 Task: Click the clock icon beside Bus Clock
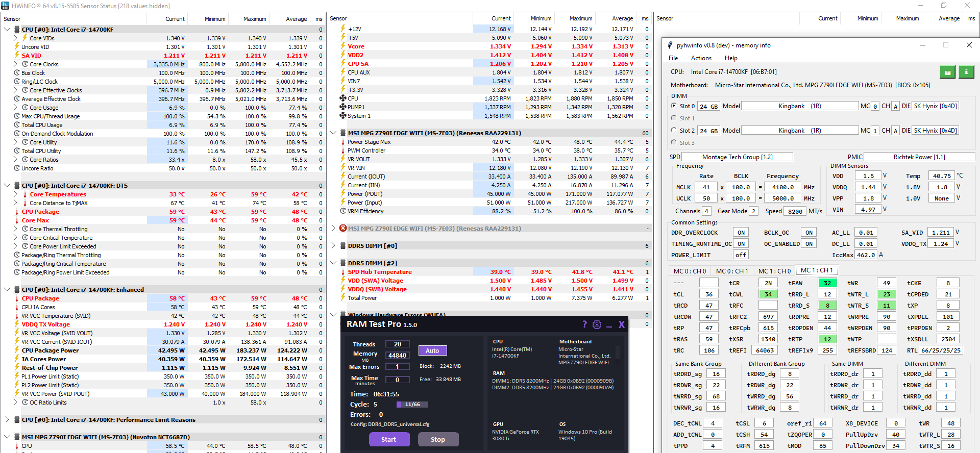pyautogui.click(x=17, y=73)
